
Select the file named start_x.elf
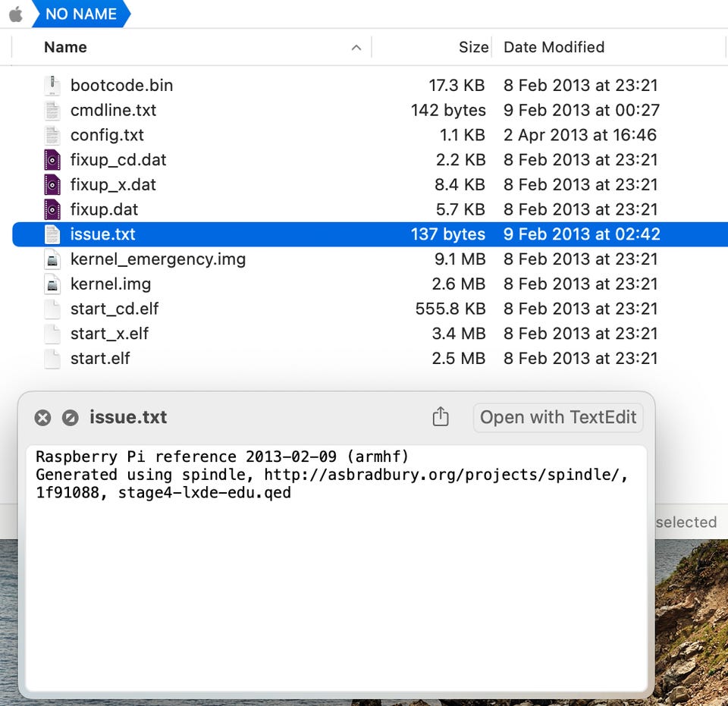click(x=109, y=334)
